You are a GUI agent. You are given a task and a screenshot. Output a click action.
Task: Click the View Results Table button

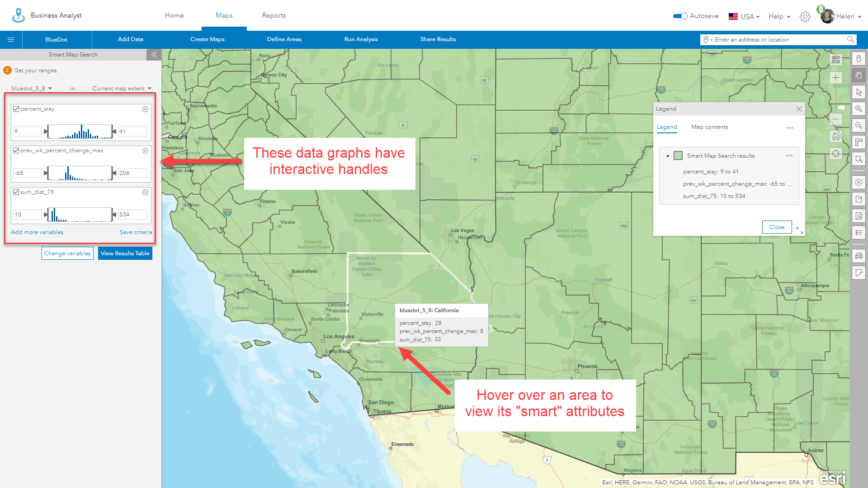click(125, 253)
